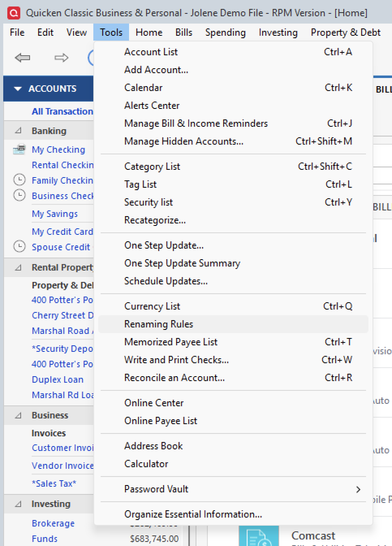Select Renaming Rules menu entry
The height and width of the screenshot is (546, 392).
coord(233,324)
